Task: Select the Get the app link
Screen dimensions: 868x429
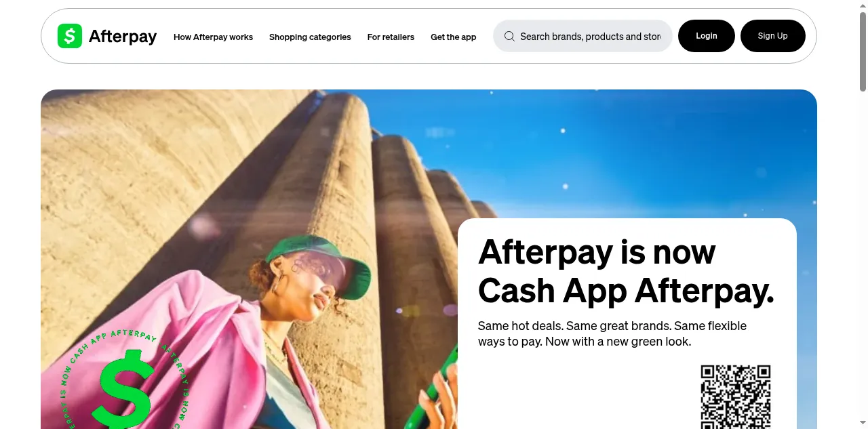Action: pos(454,37)
